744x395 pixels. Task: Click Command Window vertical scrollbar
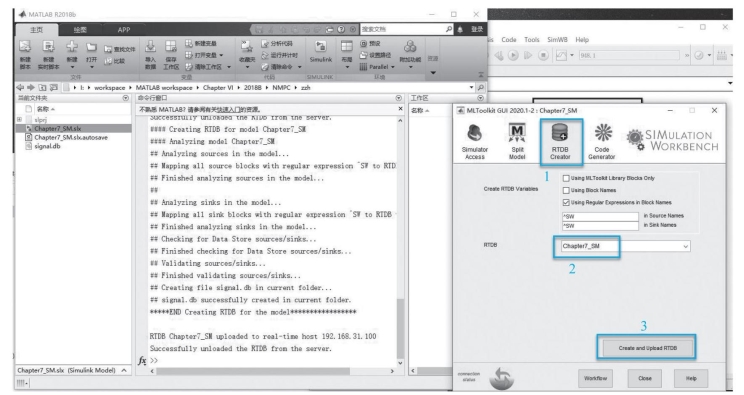coord(400,329)
